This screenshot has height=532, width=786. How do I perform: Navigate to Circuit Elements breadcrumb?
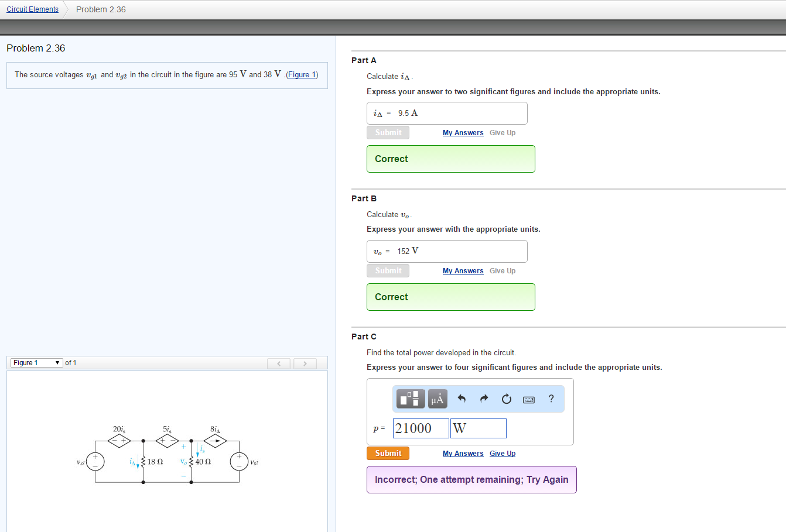click(32, 9)
